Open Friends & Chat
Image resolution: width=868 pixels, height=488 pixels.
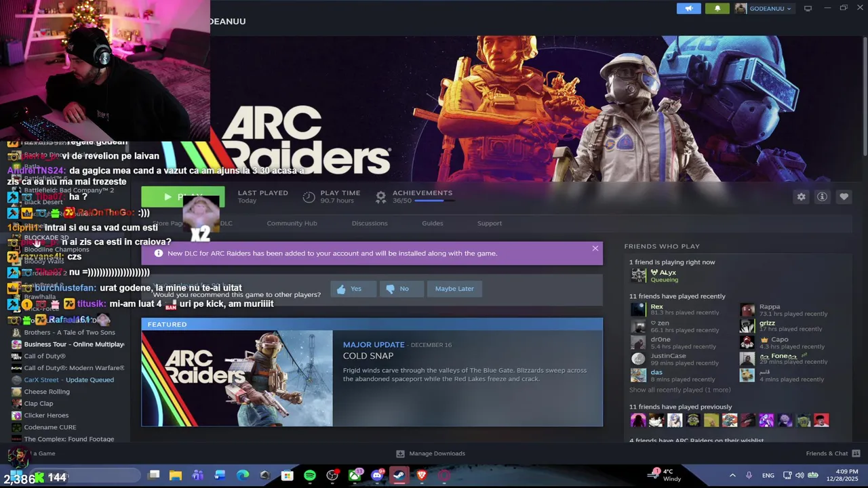click(x=833, y=453)
